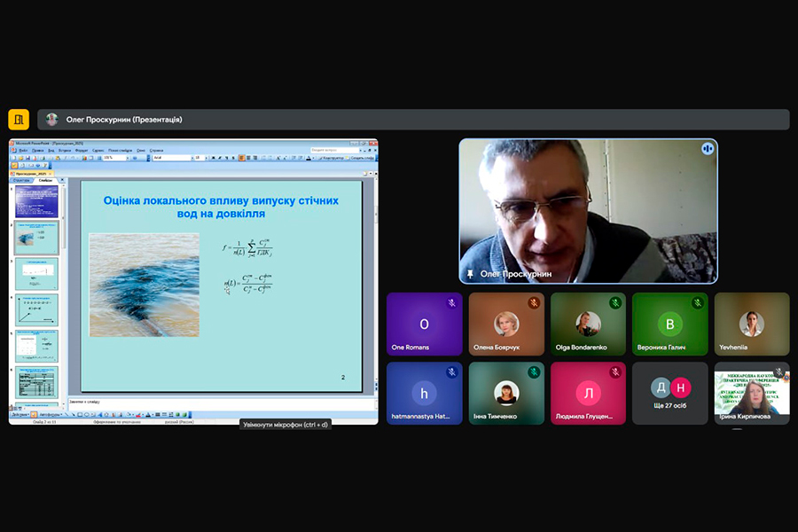This screenshot has width=798, height=532.
Task: Click the muted mic icon on Olga Bondarenko tile
Action: (615, 303)
